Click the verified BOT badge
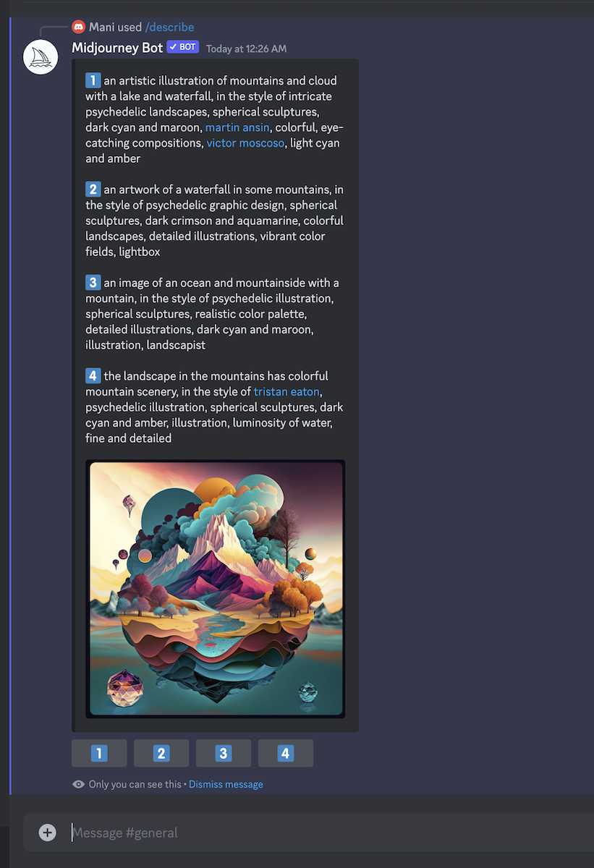The width and height of the screenshot is (594, 868). 182,47
